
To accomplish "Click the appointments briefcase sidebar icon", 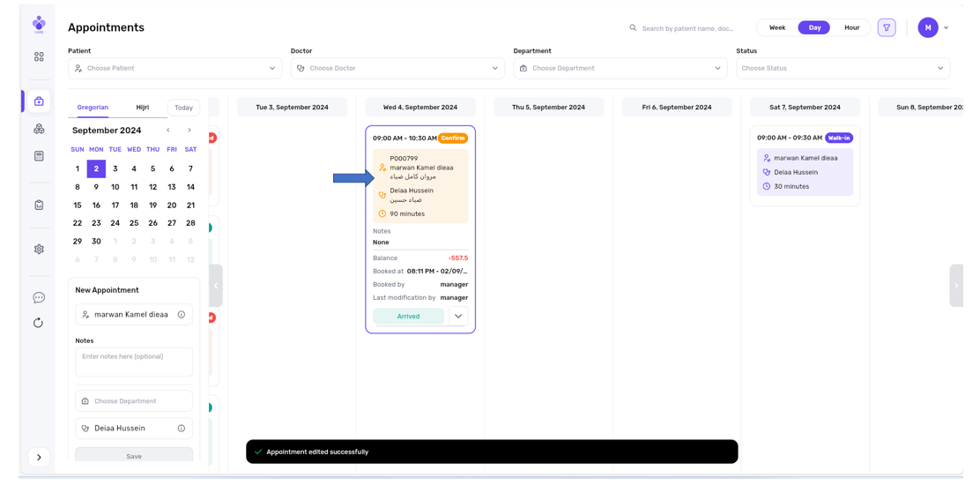I will (39, 101).
